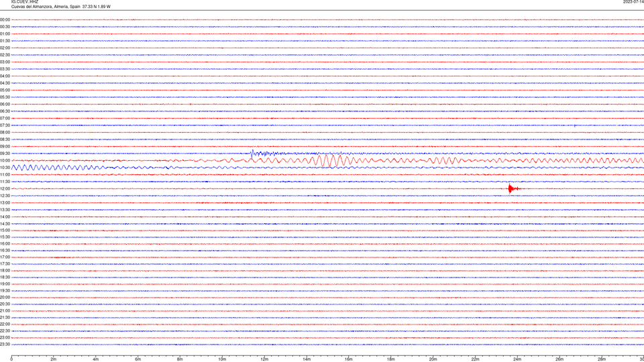Select the 11:00 trace time label
This screenshot has height=362, width=644.
coord(5,175)
